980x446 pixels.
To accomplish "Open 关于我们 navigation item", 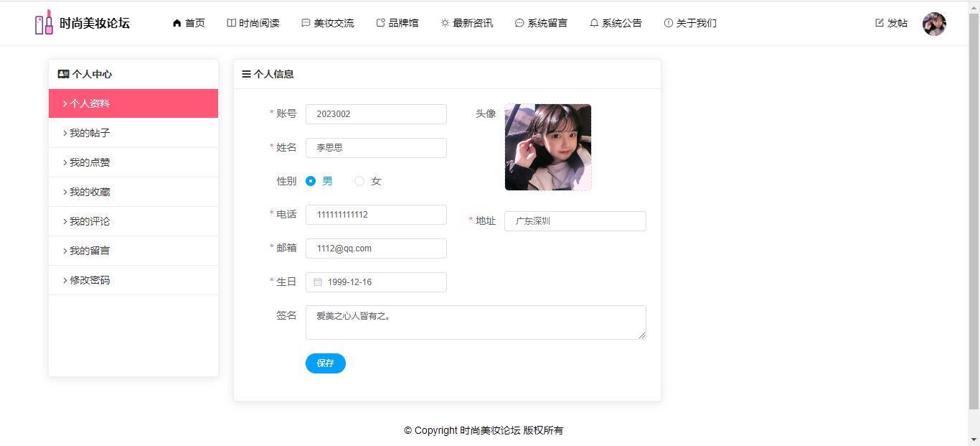I will (691, 23).
